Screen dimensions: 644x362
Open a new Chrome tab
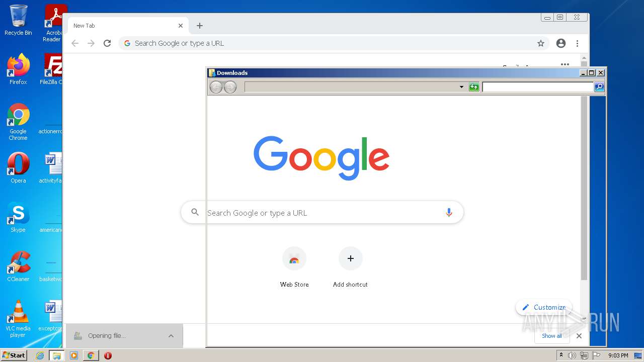click(200, 26)
